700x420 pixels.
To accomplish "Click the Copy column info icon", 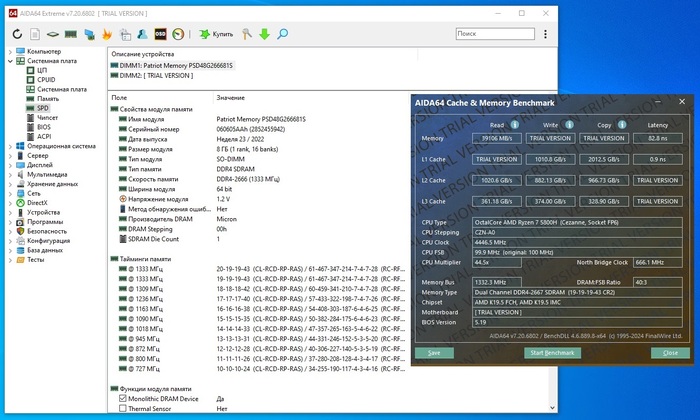I will click(x=621, y=125).
